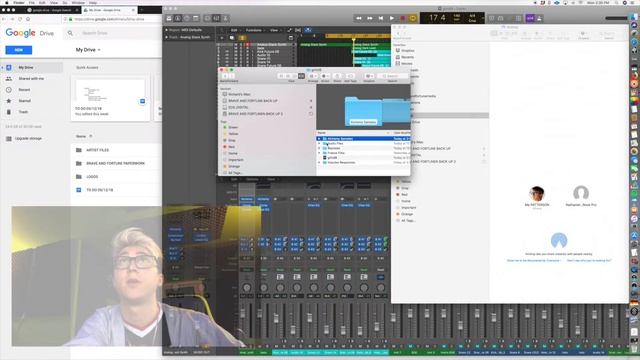The image size is (640, 360).
Task: Open the Arrange dropdown in front Finder toolbar
Action: (313, 76)
